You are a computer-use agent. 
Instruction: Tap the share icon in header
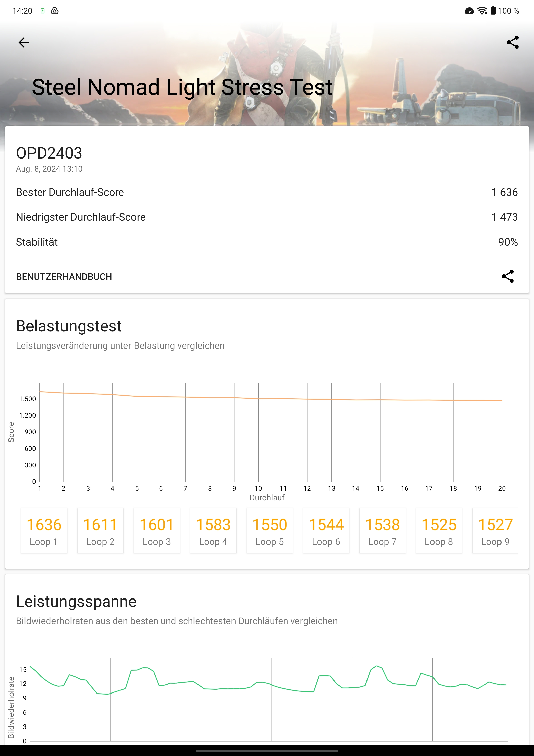point(512,43)
